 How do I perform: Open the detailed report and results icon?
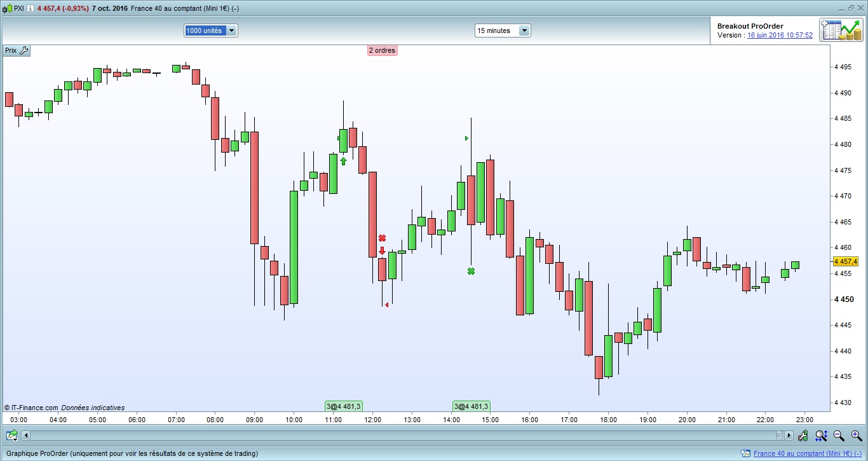841,31
